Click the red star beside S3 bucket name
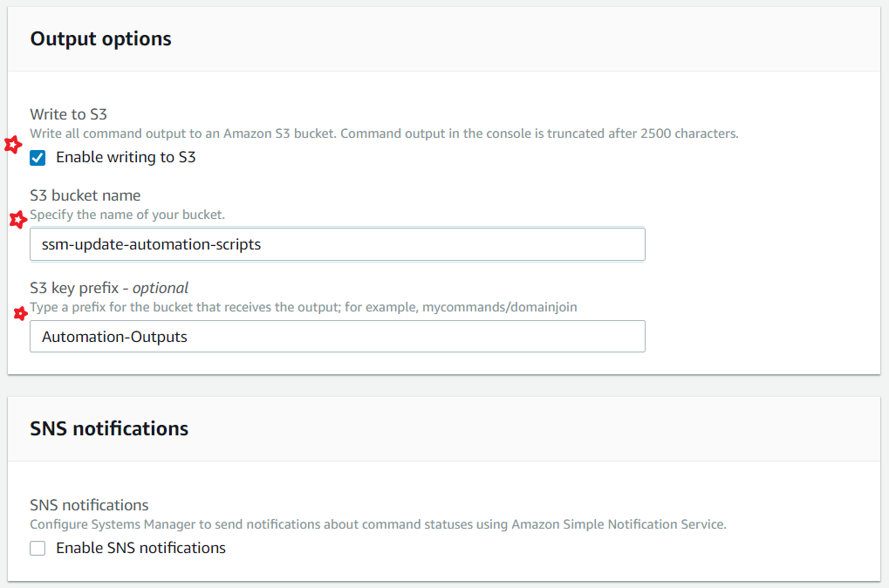889x588 pixels. click(17, 220)
